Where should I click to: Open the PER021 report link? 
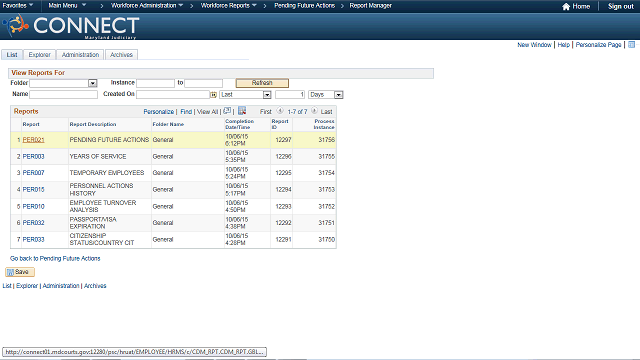(33, 140)
